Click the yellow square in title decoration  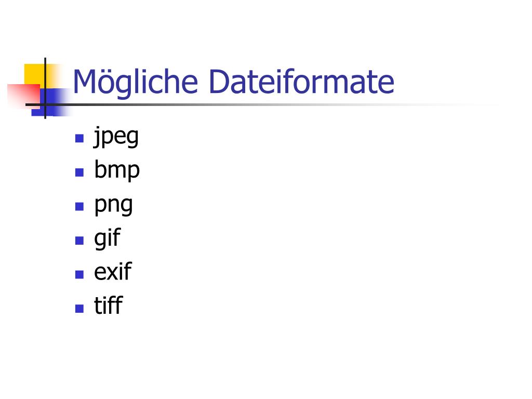[x=36, y=75]
